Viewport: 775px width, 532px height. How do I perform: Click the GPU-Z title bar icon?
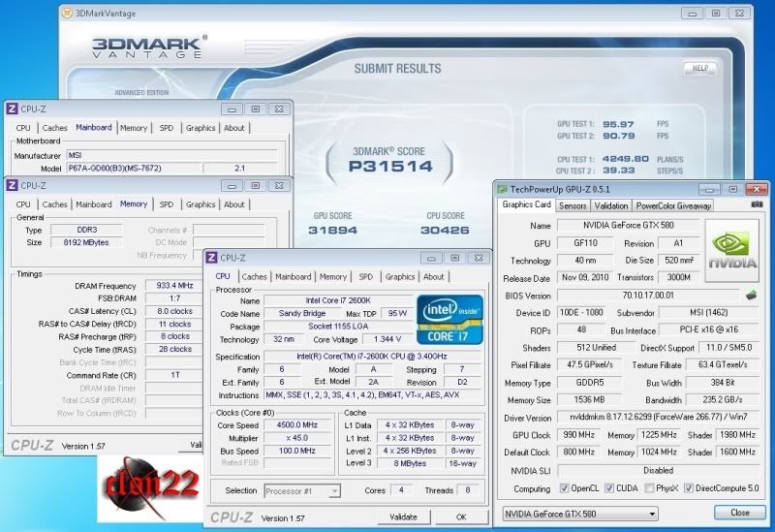point(503,189)
